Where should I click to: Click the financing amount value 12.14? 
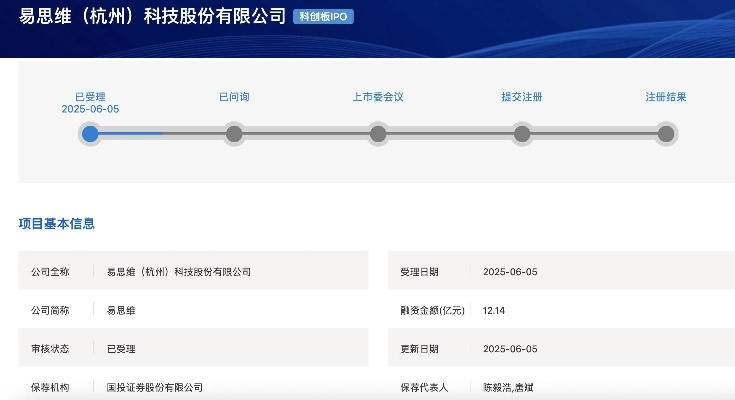(x=494, y=311)
